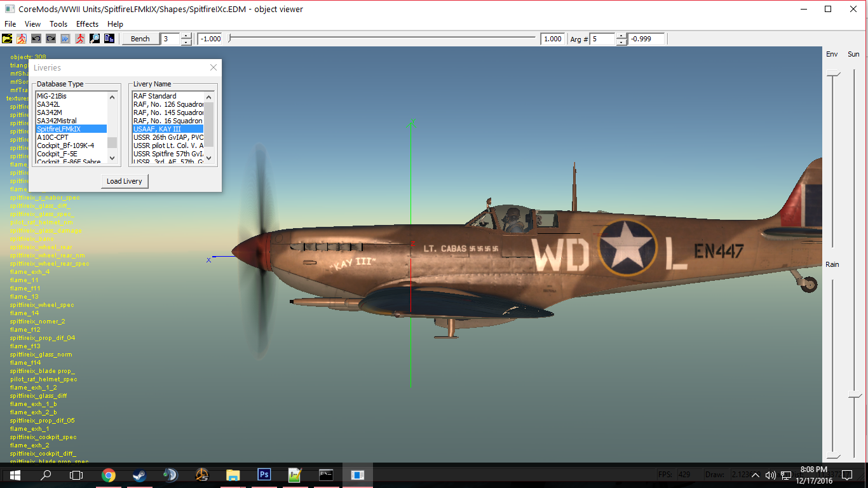Viewport: 868px width, 488px height.
Task: Click the undo arrow toolbar icon
Action: (x=36, y=39)
